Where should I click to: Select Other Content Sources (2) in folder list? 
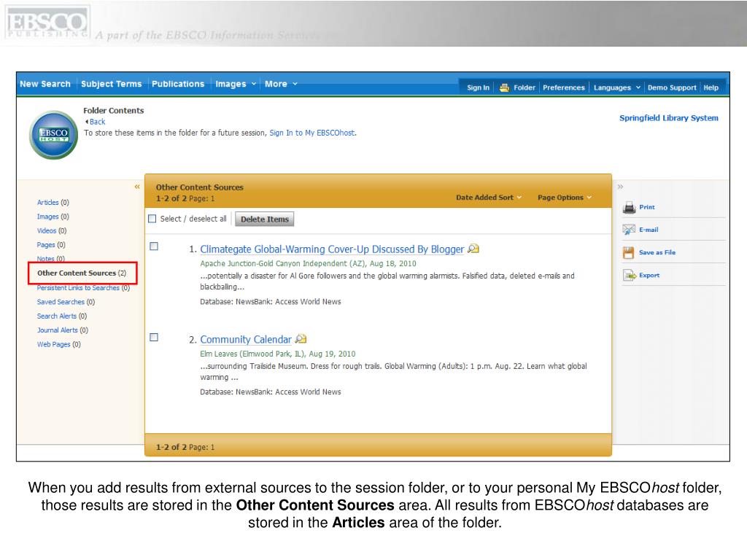[82, 273]
